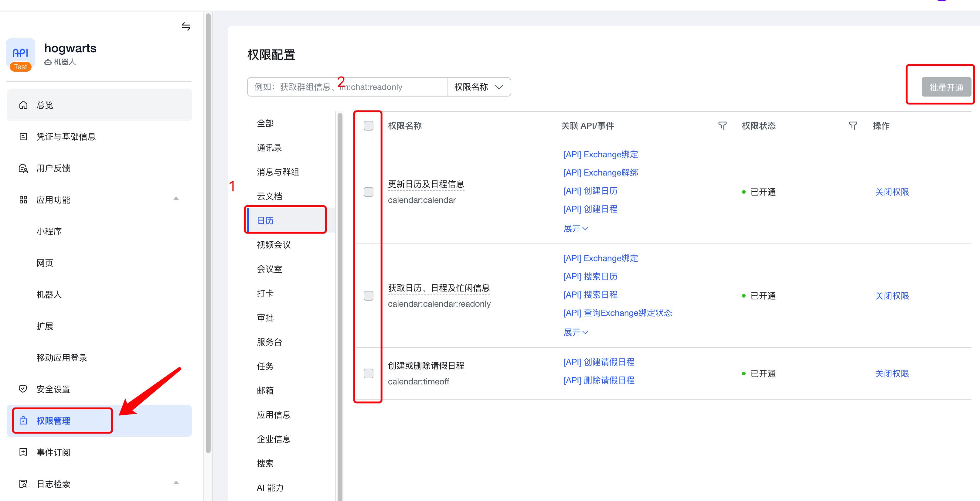The height and width of the screenshot is (501, 980).
Task: Click the 总览 home icon
Action: [x=23, y=105]
